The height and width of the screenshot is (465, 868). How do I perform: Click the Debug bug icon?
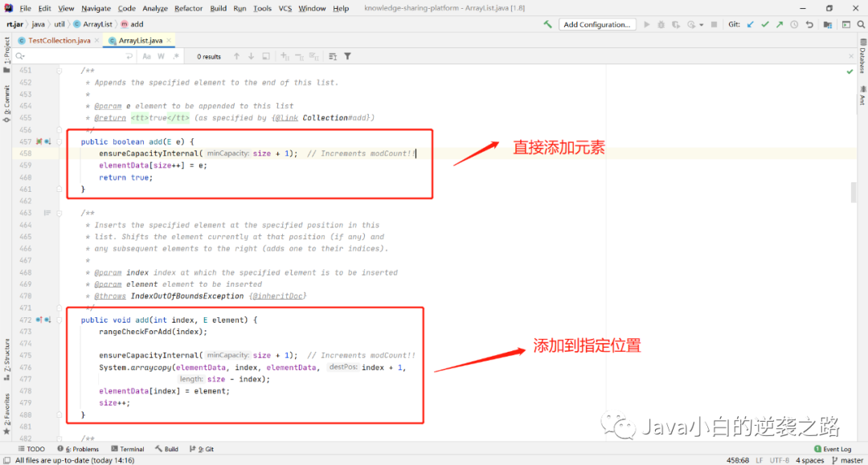coord(661,24)
